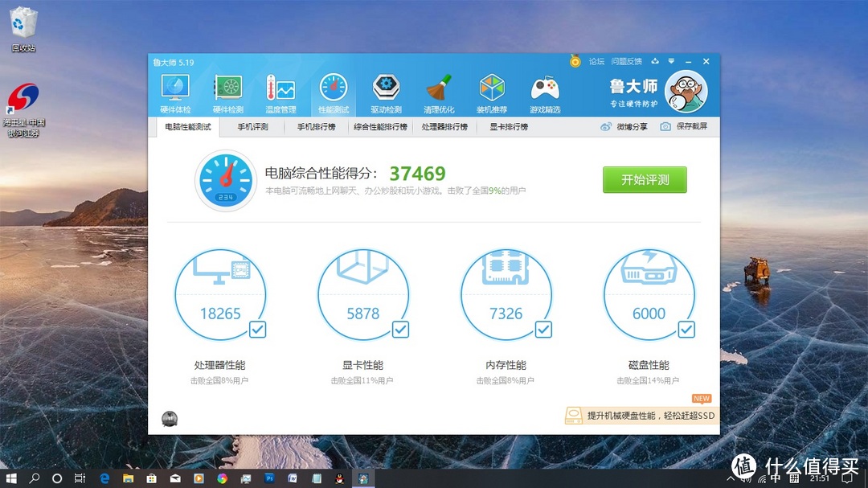Click 击败全国11%用户 text under 显卡性能

(362, 380)
